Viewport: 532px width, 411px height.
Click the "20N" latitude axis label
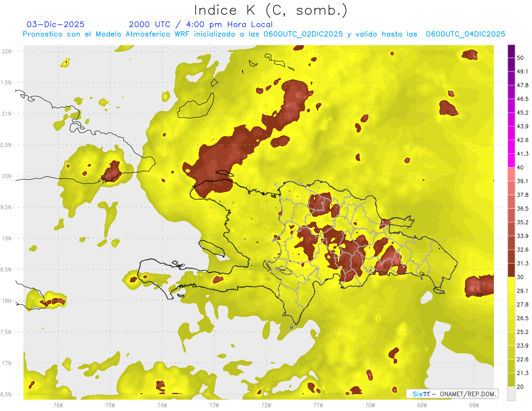click(x=7, y=176)
